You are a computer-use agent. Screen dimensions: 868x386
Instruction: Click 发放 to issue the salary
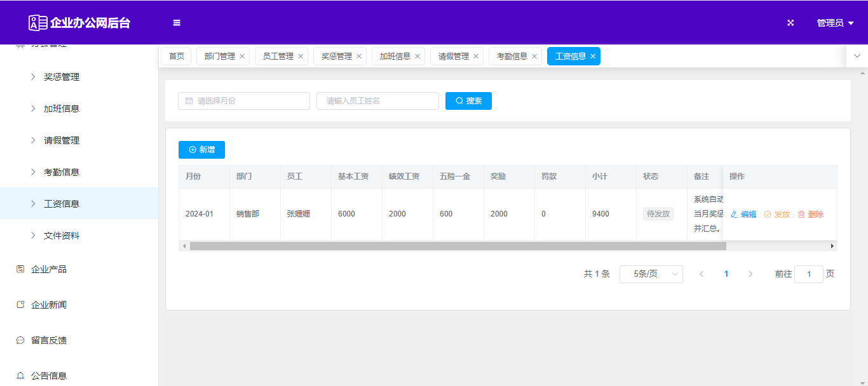point(777,215)
